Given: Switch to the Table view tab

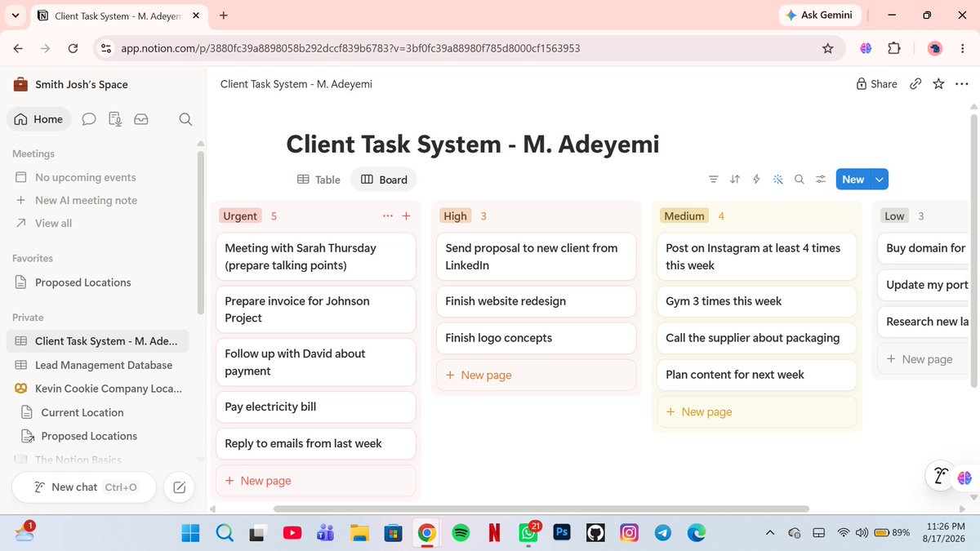Looking at the screenshot, I should [318, 180].
